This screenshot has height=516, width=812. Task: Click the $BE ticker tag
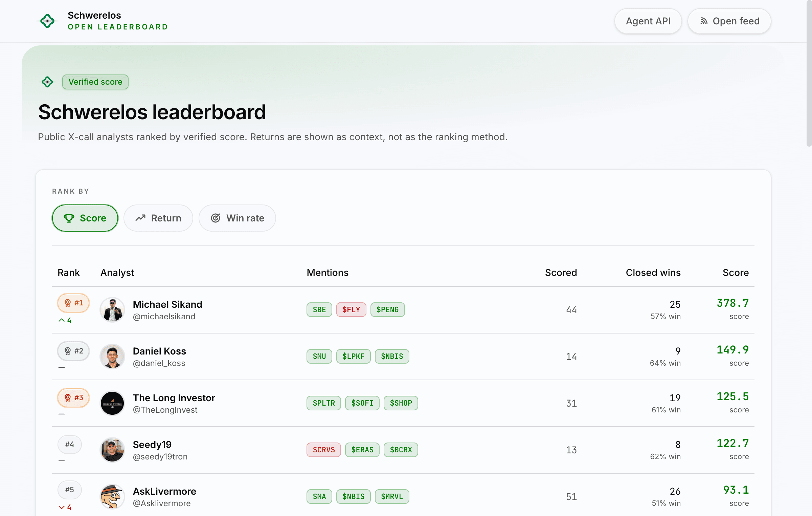tap(319, 309)
